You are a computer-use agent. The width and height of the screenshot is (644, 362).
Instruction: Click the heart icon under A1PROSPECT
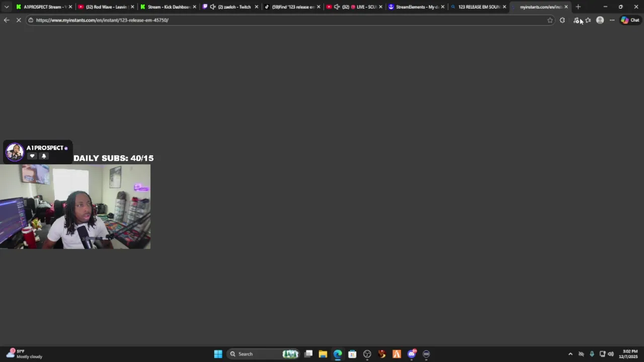point(32,156)
